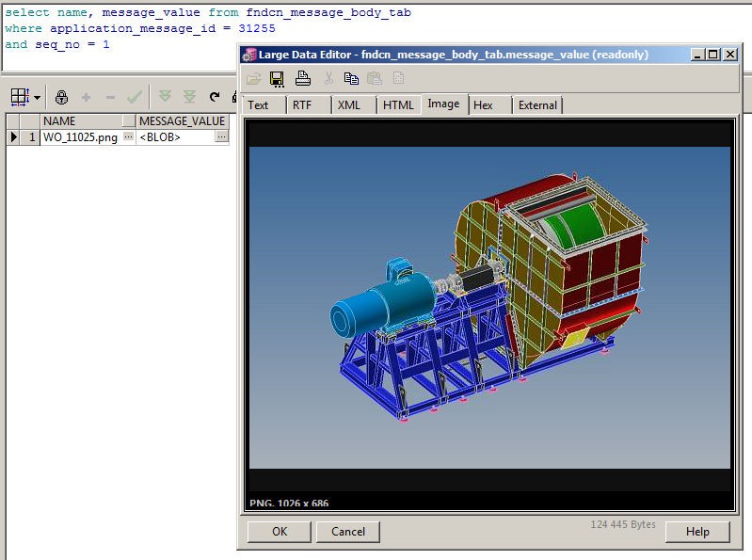Click the NAME column header
Viewport: 752px width, 560px height.
coord(59,121)
